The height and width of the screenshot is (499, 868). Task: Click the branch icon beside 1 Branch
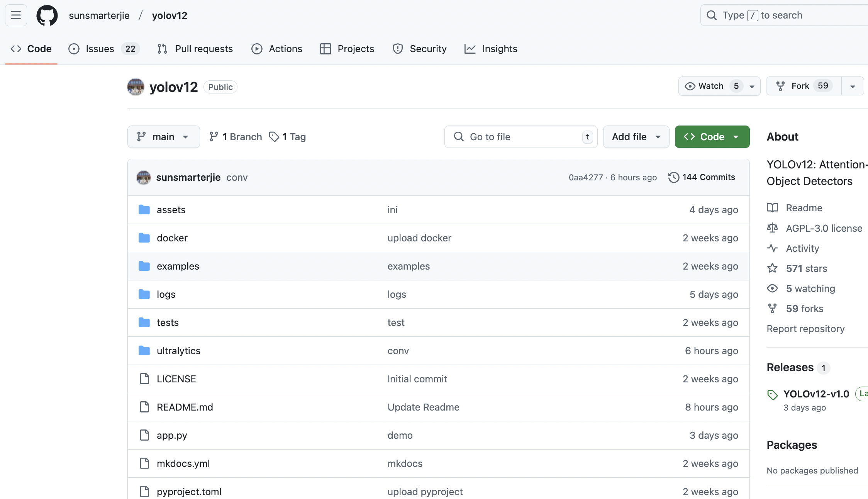(x=214, y=137)
